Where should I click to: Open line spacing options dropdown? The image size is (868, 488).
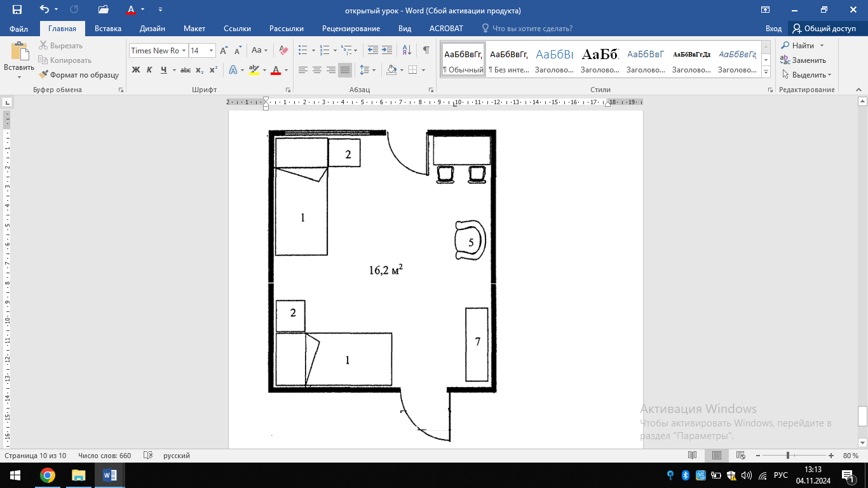[x=374, y=70]
